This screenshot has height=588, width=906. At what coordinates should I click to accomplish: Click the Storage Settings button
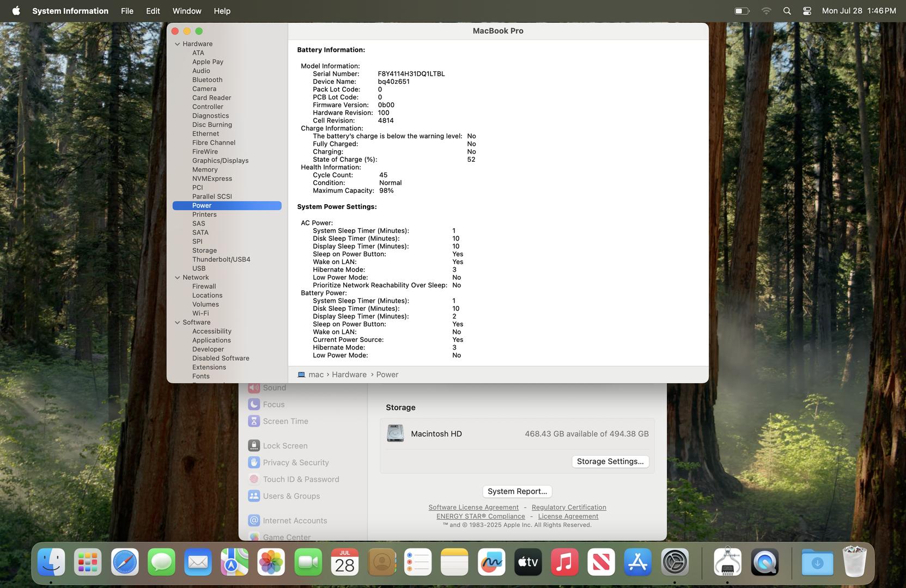coord(610,461)
